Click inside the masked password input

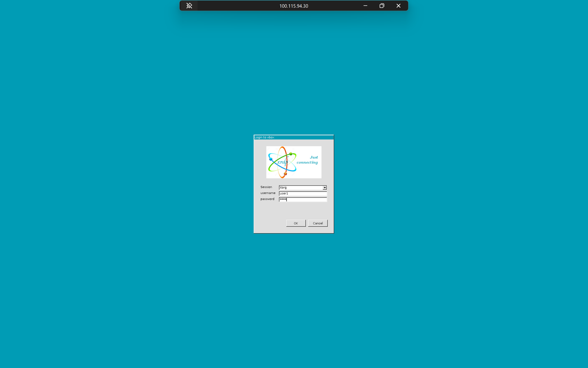[302, 199]
